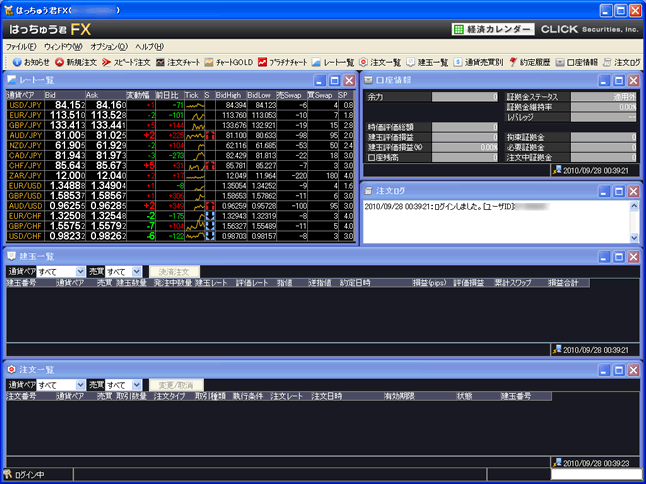Click USD/JPY tick mini chart
Screen dimensions: 646x484
pos(195,105)
